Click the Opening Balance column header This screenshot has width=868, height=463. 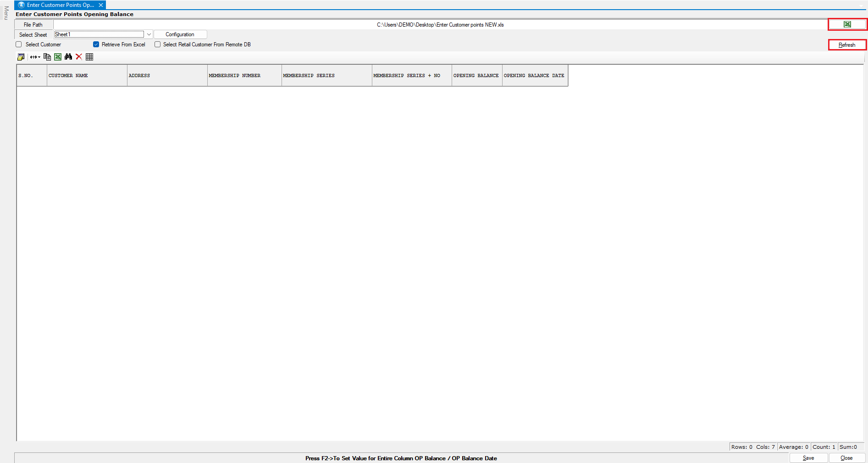[476, 76]
